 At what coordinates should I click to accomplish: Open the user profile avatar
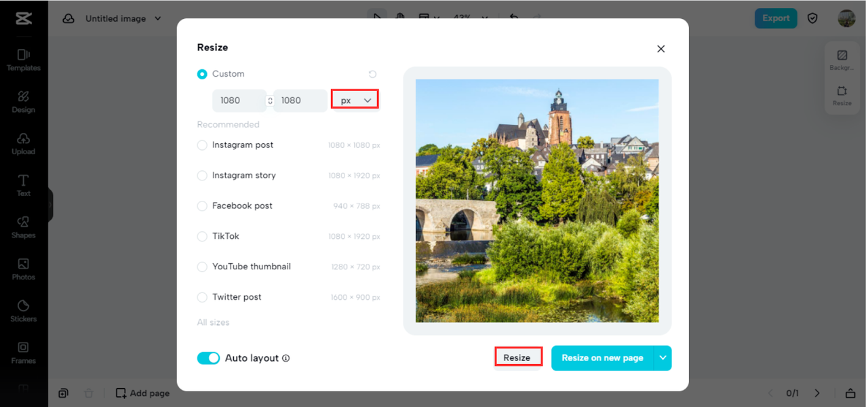point(846,18)
